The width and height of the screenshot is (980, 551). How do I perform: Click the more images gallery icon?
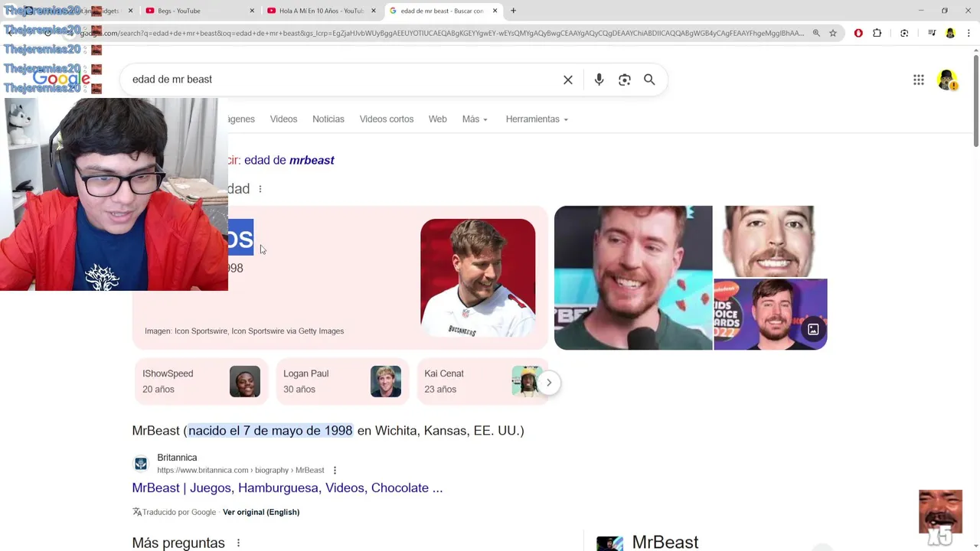click(813, 330)
